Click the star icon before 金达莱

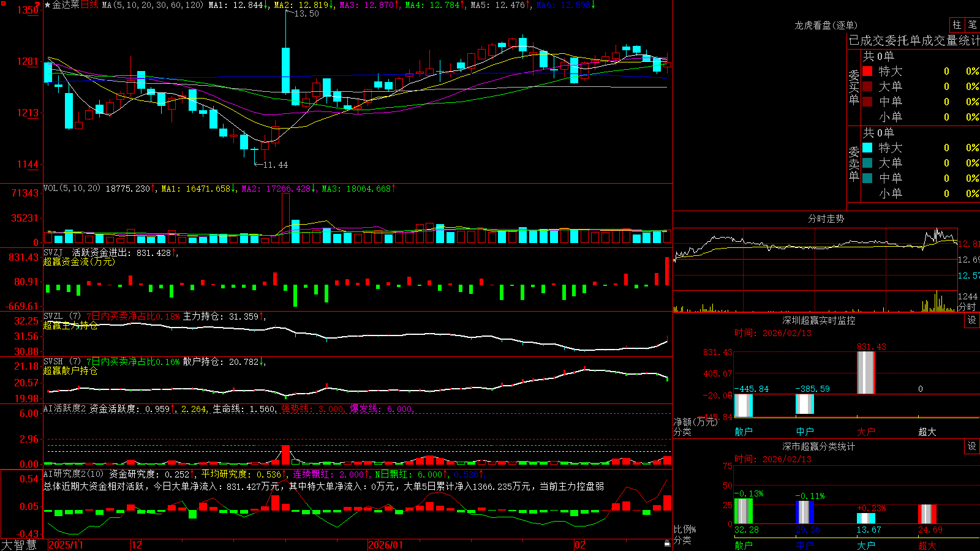coord(47,5)
